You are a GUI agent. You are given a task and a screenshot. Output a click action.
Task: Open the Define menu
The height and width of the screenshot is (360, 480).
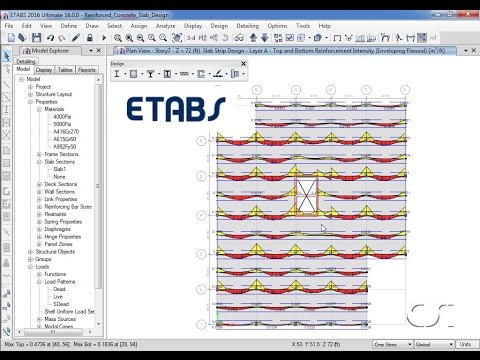click(x=69, y=26)
